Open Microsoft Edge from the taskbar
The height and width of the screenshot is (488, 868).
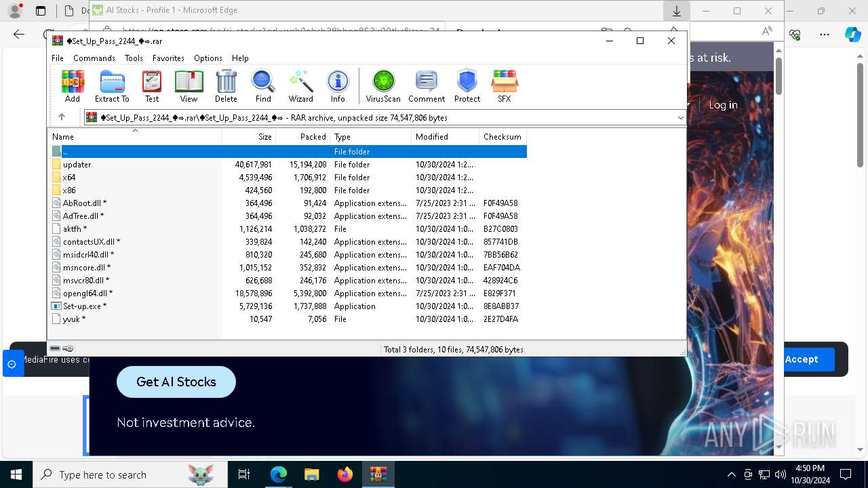(x=279, y=474)
